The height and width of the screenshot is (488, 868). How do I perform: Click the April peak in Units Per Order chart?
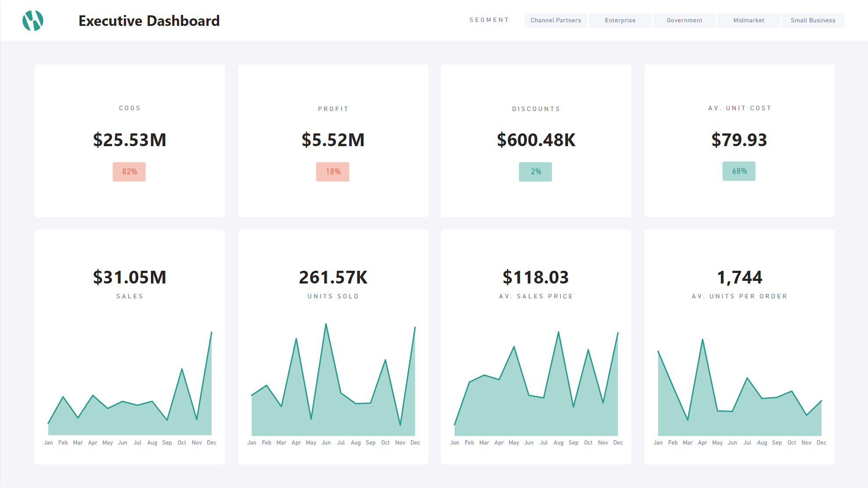702,339
